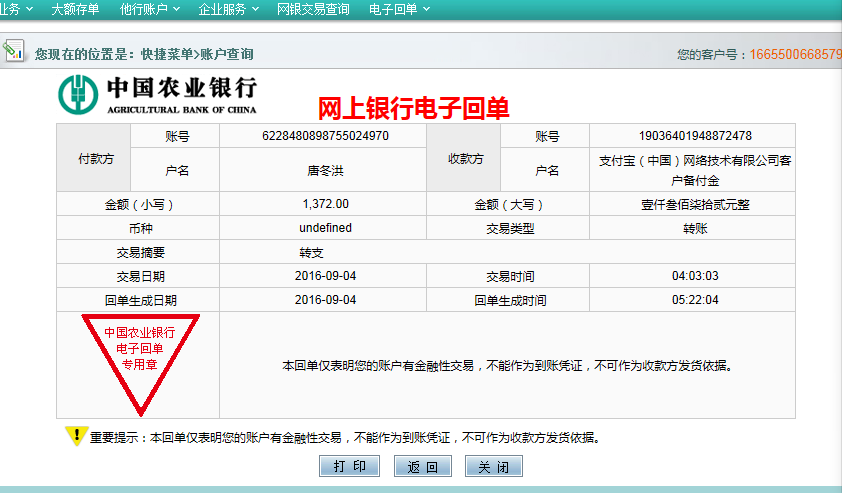The image size is (842, 493).
Task: Click transaction summary value 转支
Action: coord(311,252)
